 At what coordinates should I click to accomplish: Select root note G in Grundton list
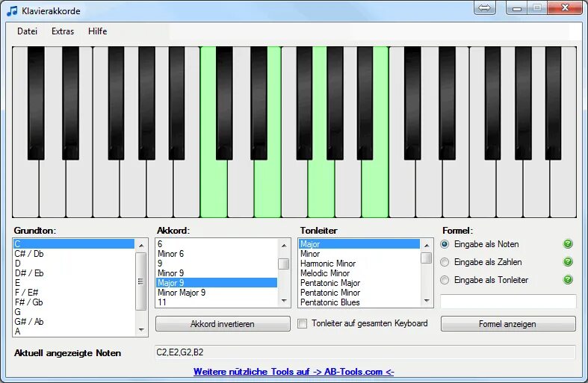point(74,312)
